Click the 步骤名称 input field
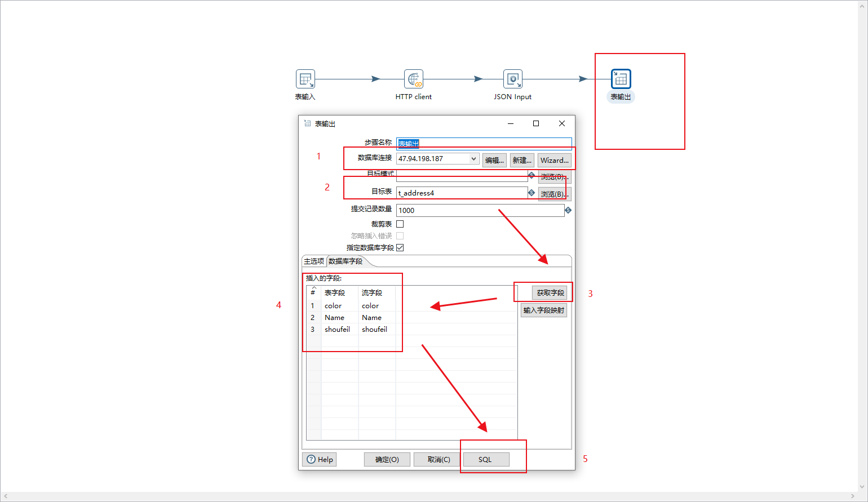 coord(484,143)
